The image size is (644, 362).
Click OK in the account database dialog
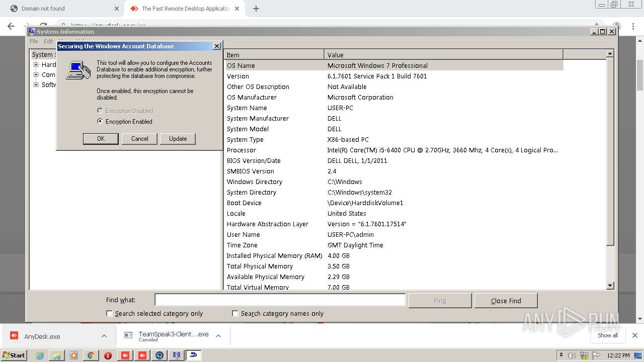coord(101,139)
